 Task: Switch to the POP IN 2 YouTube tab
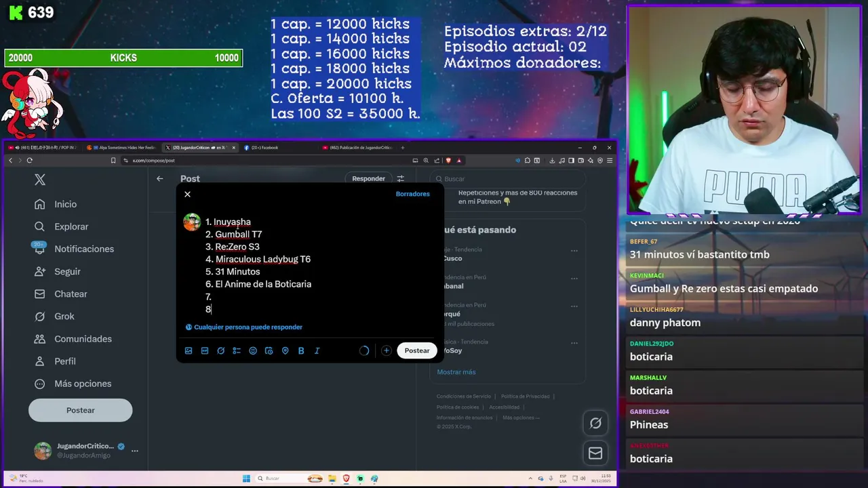pyautogui.click(x=44, y=147)
